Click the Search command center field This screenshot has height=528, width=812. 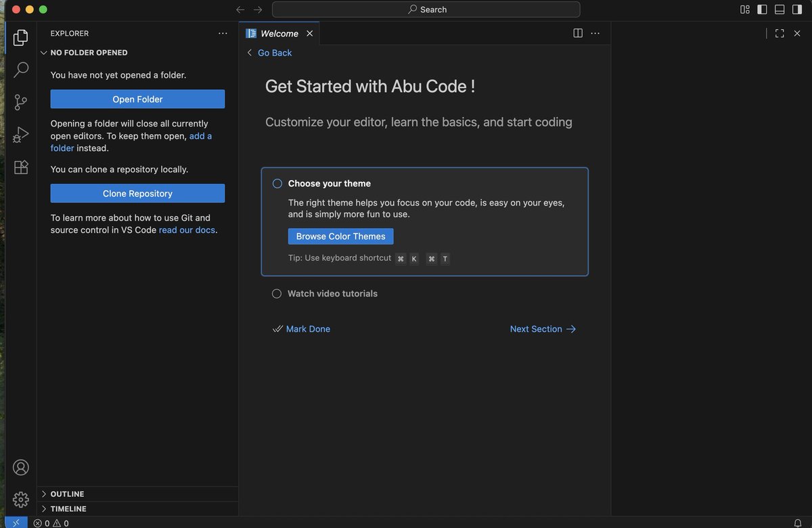426,9
